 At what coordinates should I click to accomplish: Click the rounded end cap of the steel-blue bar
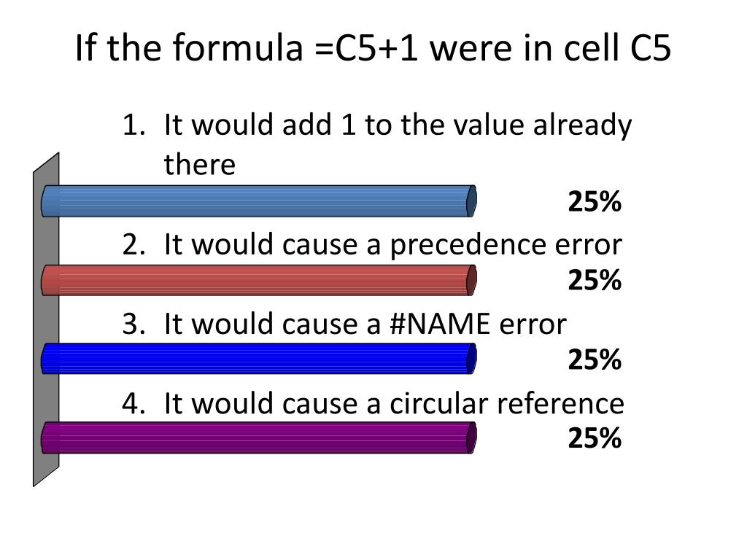471,201
